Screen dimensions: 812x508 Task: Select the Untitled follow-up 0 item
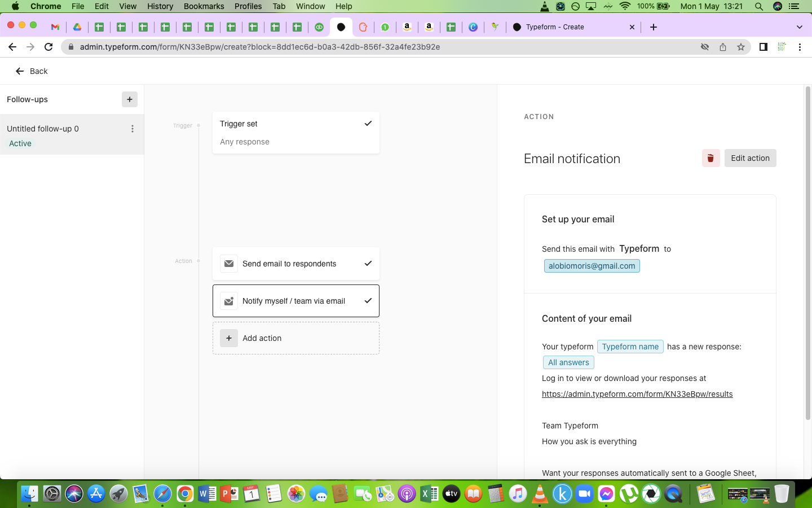tap(72, 135)
